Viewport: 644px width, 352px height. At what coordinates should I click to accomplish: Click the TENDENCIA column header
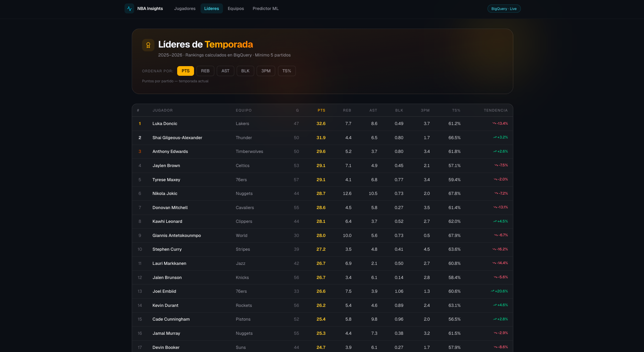click(496, 111)
